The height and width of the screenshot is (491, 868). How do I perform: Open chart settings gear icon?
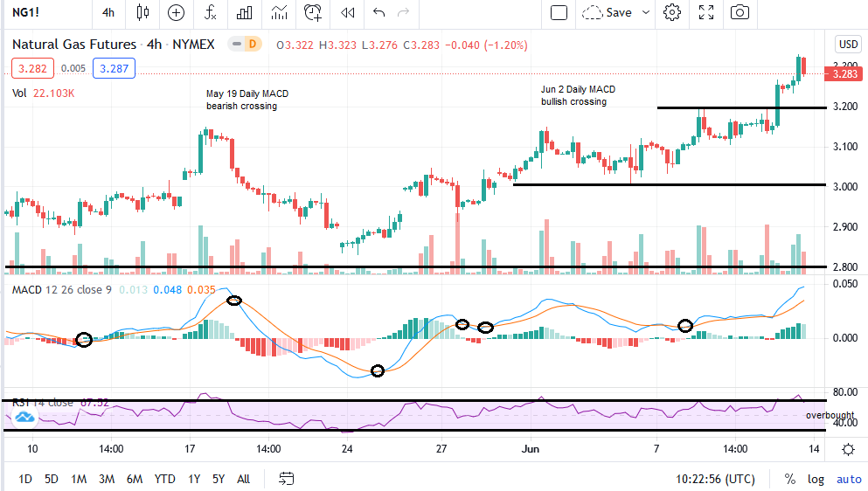pos(672,12)
